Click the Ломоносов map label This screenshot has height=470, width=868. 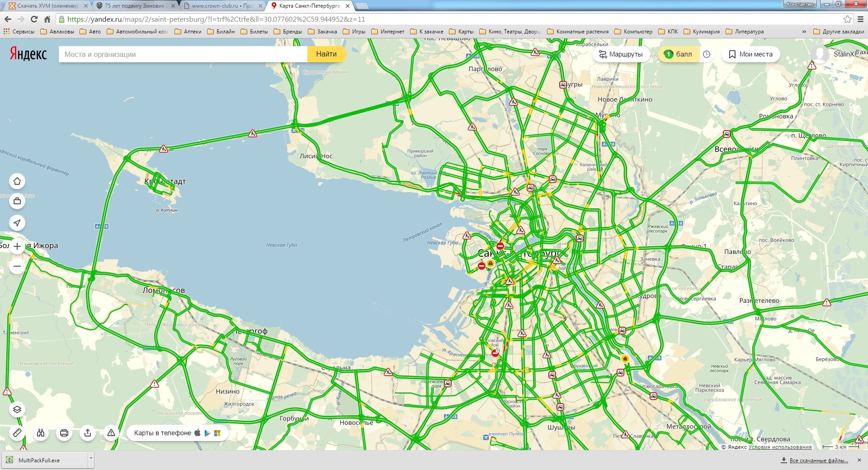coord(164,290)
